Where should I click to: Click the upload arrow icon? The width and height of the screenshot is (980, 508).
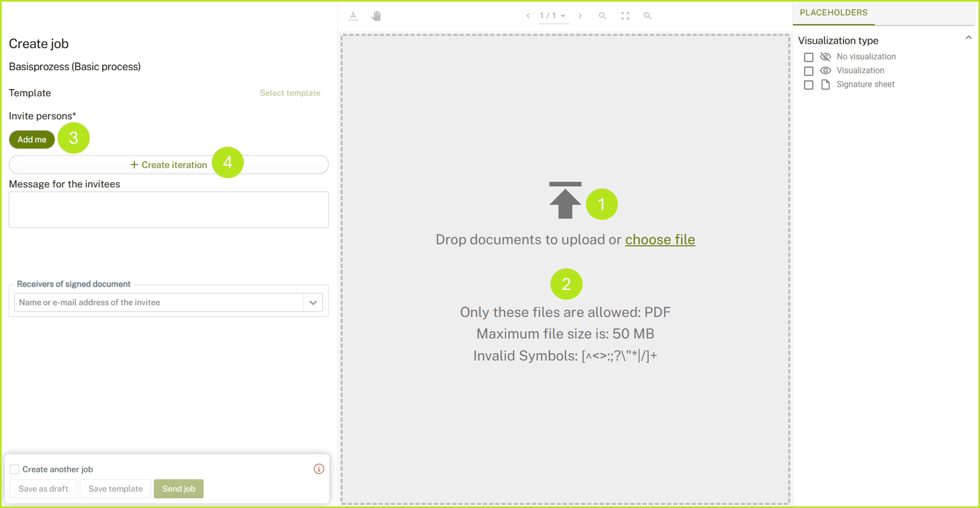[x=565, y=200]
